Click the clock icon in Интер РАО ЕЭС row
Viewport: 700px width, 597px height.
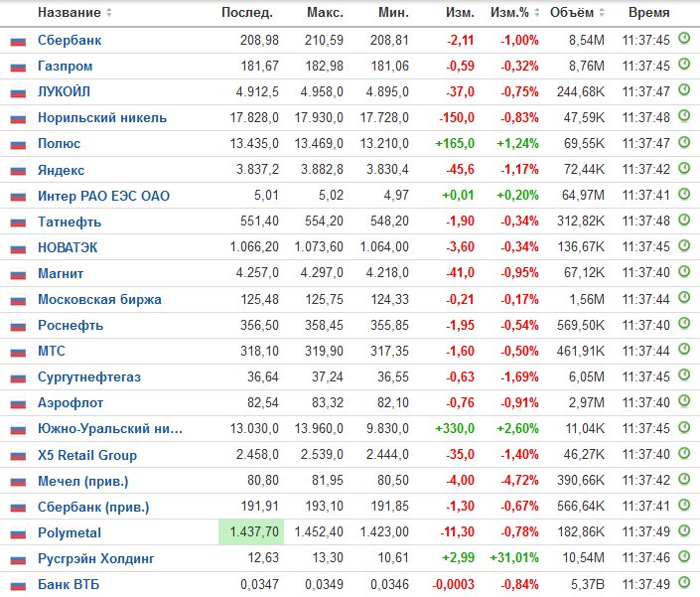tap(684, 194)
